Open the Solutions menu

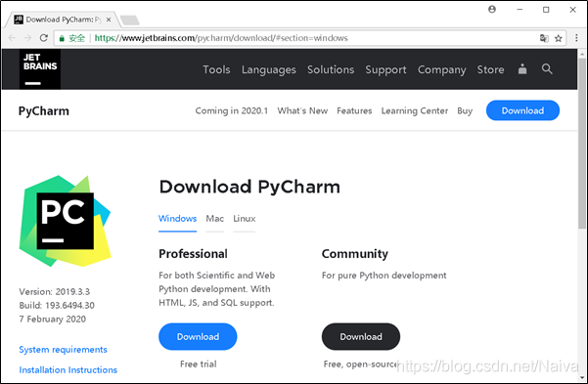[x=331, y=69]
